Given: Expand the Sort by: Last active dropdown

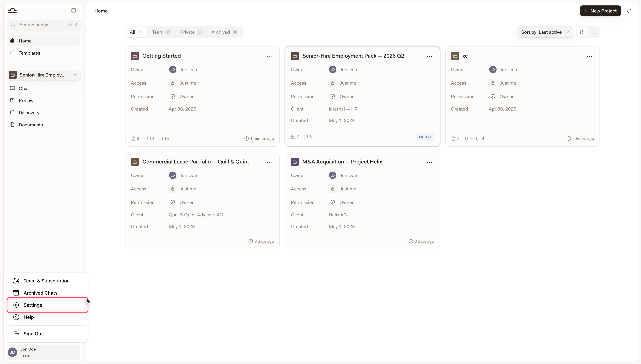Looking at the screenshot, I should pyautogui.click(x=545, y=32).
